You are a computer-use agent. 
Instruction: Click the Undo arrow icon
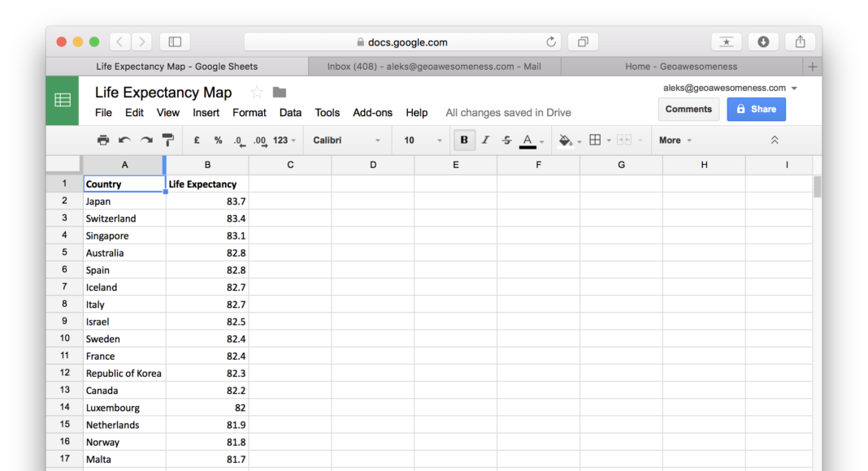pos(124,140)
